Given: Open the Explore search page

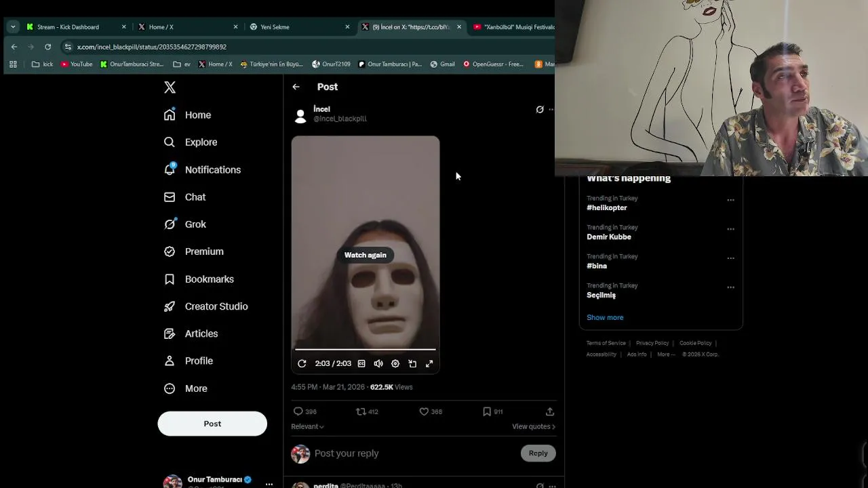Looking at the screenshot, I should coord(191,142).
